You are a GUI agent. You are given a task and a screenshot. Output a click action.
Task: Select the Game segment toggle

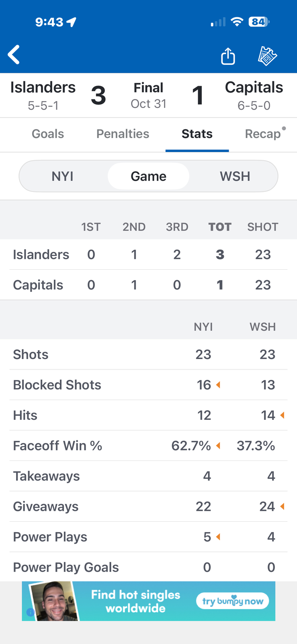click(148, 176)
